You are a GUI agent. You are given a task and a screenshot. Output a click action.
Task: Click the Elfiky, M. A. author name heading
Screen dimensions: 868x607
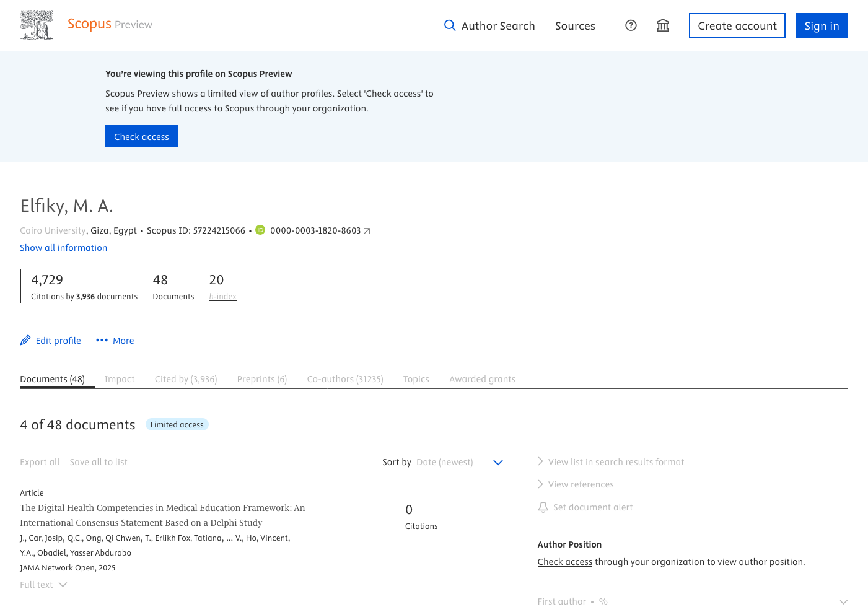(x=66, y=206)
